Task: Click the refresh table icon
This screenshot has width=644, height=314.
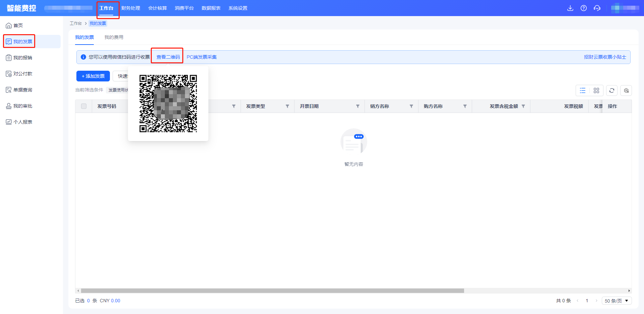Action: pyautogui.click(x=612, y=90)
